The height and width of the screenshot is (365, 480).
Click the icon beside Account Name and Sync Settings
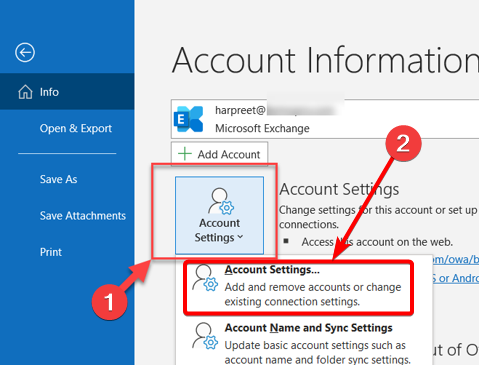click(x=205, y=336)
